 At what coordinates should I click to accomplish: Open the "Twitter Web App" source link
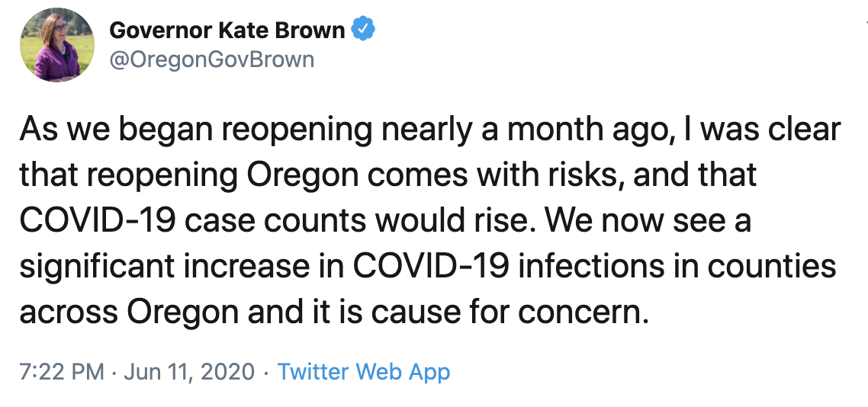point(364,372)
